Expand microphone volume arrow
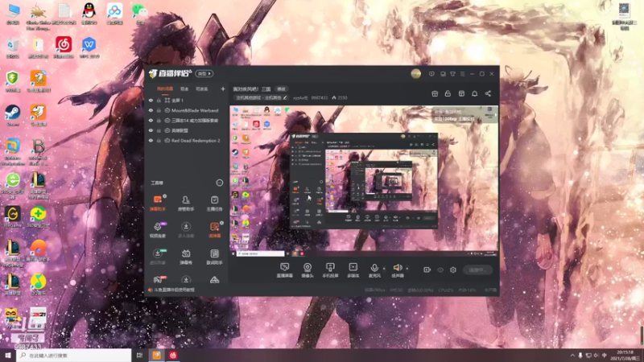 pyautogui.click(x=385, y=269)
